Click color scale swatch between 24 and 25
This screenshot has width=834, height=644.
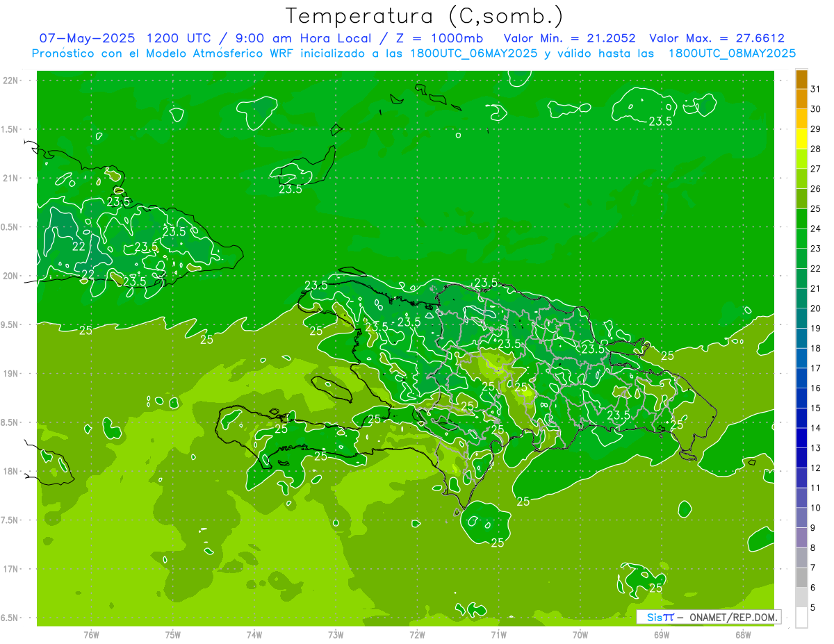801,218
